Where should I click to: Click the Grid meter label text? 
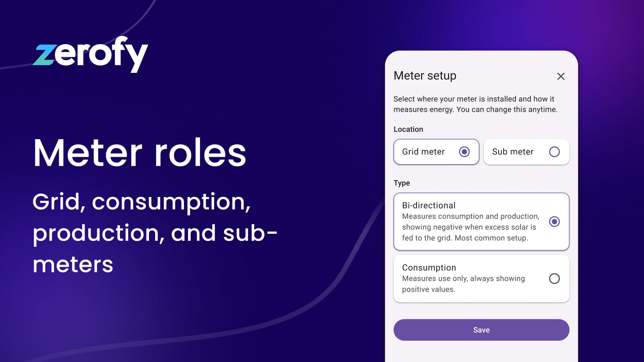[x=423, y=152]
